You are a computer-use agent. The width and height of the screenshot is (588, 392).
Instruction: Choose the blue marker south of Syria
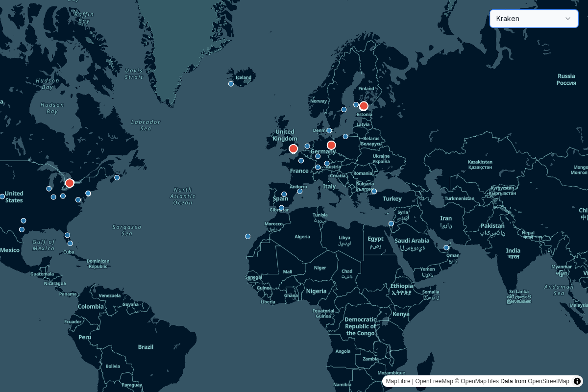point(391,223)
